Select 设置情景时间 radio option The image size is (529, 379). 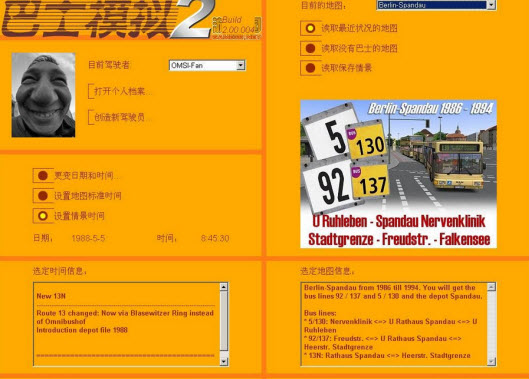point(43,216)
